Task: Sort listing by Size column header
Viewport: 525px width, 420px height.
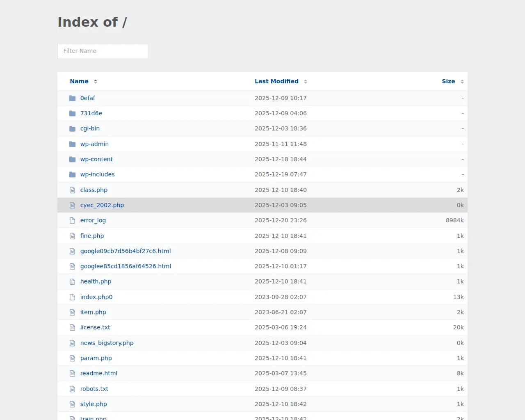Action: point(448,81)
